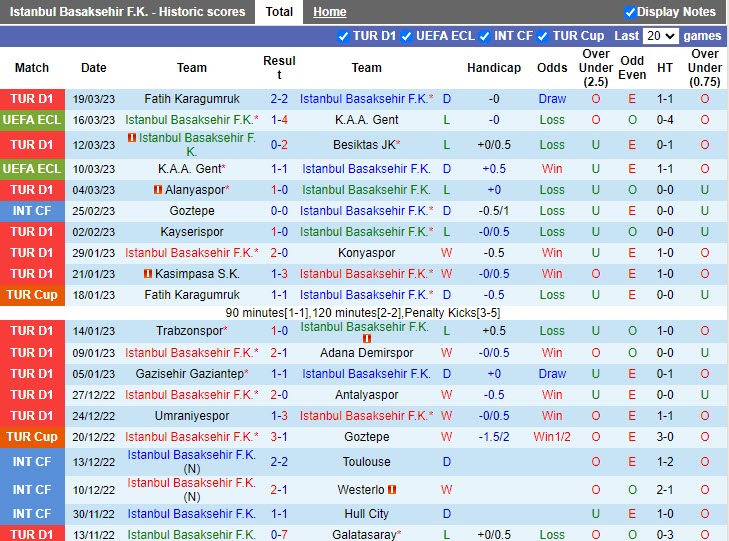Open Antalyaspor team link
The image size is (729, 541).
[366, 395]
